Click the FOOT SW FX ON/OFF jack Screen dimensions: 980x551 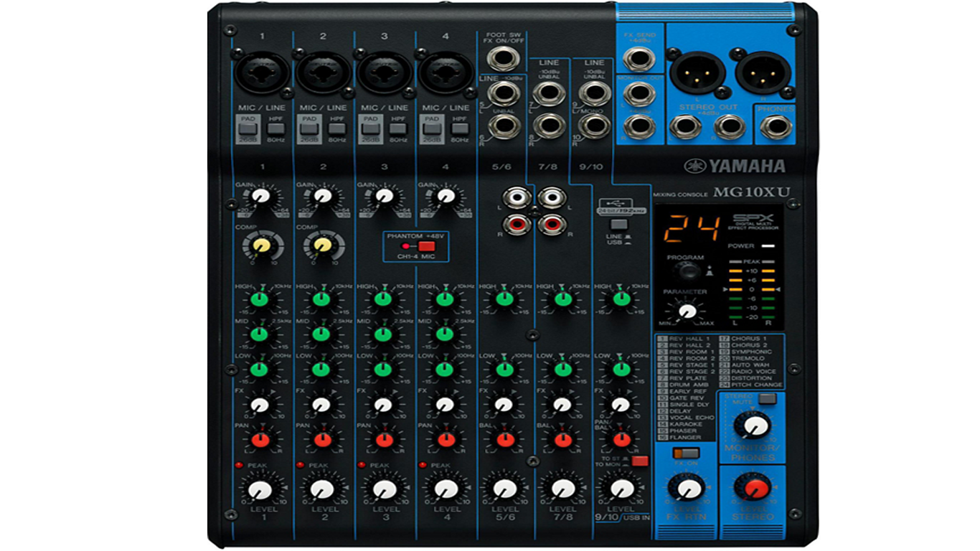pos(501,56)
